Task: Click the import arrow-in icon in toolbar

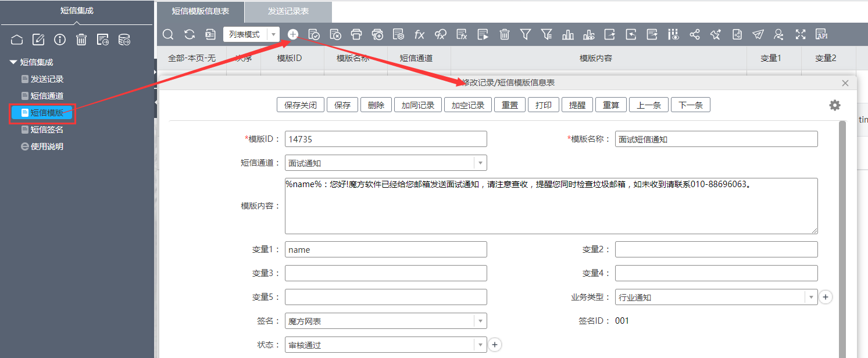Action: 631,34
